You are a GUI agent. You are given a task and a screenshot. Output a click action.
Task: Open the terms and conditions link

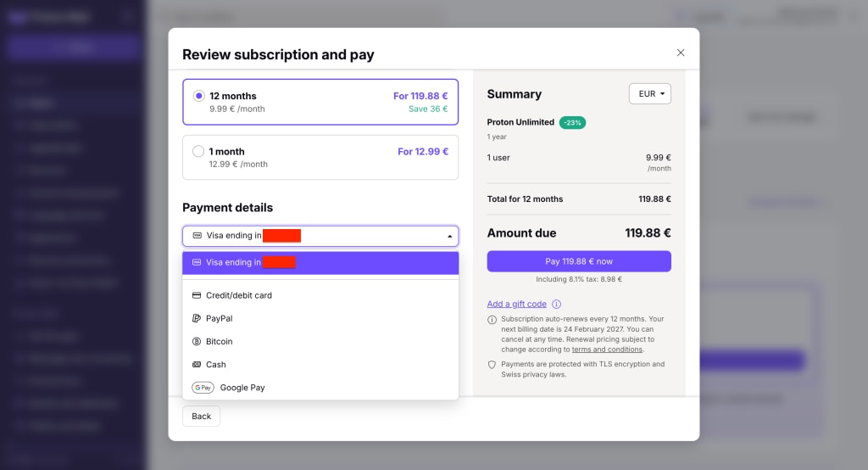(x=607, y=350)
